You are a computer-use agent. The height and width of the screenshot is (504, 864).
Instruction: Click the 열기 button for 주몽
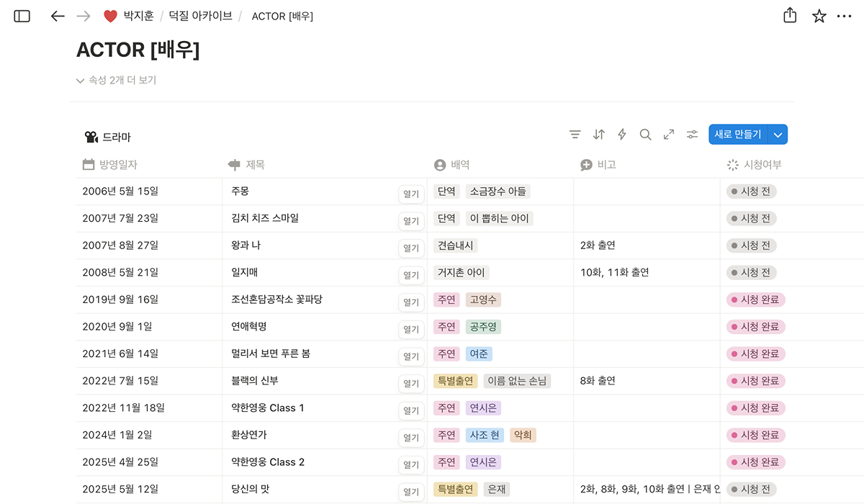pyautogui.click(x=411, y=194)
